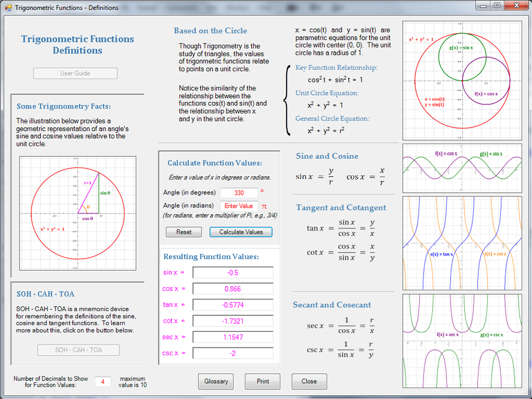This screenshot has height=399, width=532.
Task: Click the cos x result value box
Action: point(233,289)
